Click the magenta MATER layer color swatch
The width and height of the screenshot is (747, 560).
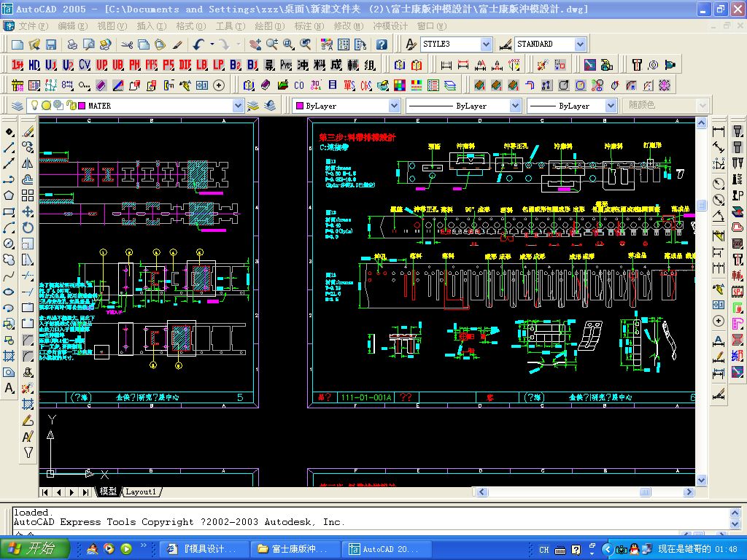coord(82,106)
